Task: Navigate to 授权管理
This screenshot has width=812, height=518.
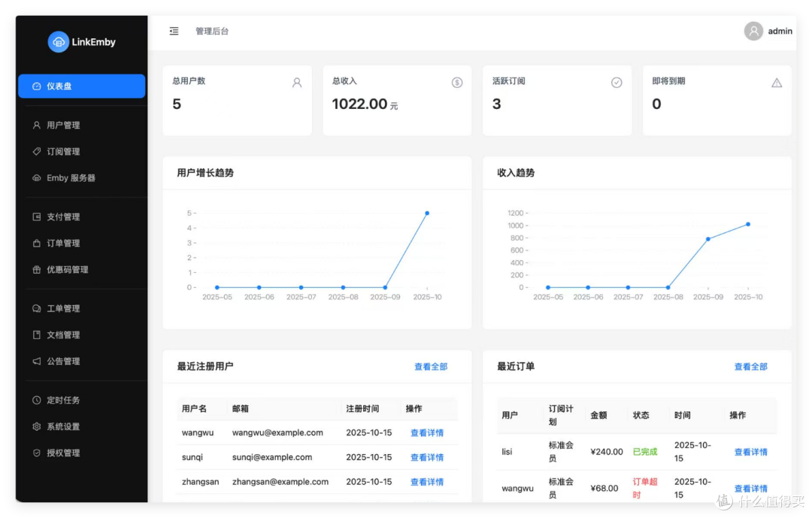Action: click(82, 453)
